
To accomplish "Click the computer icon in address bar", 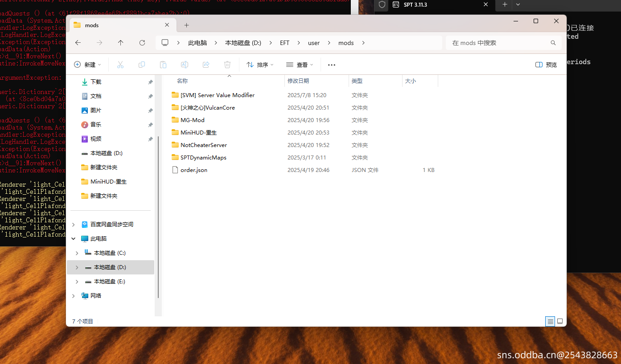I will (x=165, y=43).
